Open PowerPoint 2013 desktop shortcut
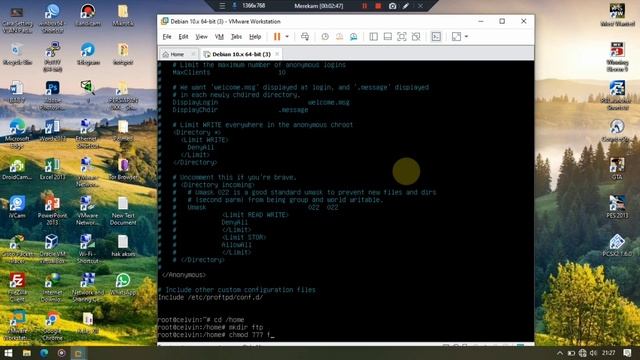Viewport: 640px width, 360px height. click(52, 211)
